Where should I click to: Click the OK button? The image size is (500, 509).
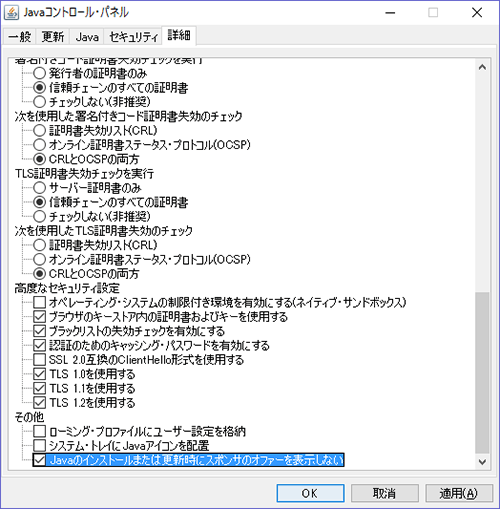(310, 493)
